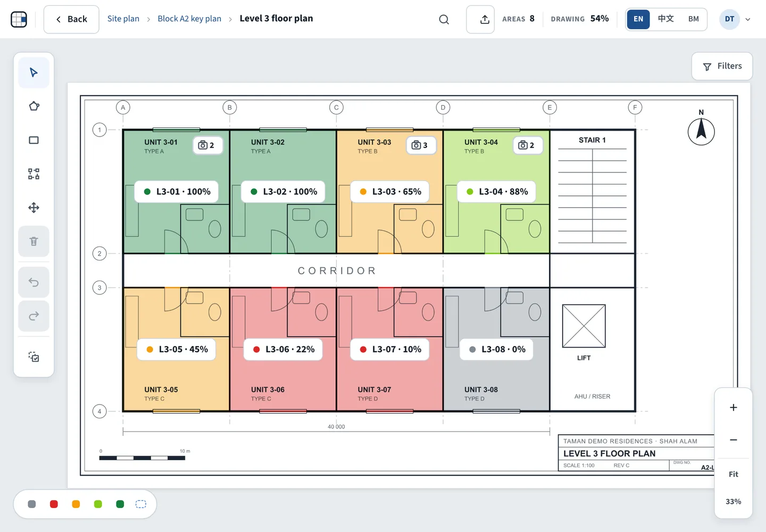Pick the dark green status swatch
Image resolution: width=766 pixels, height=532 pixels.
(120, 504)
